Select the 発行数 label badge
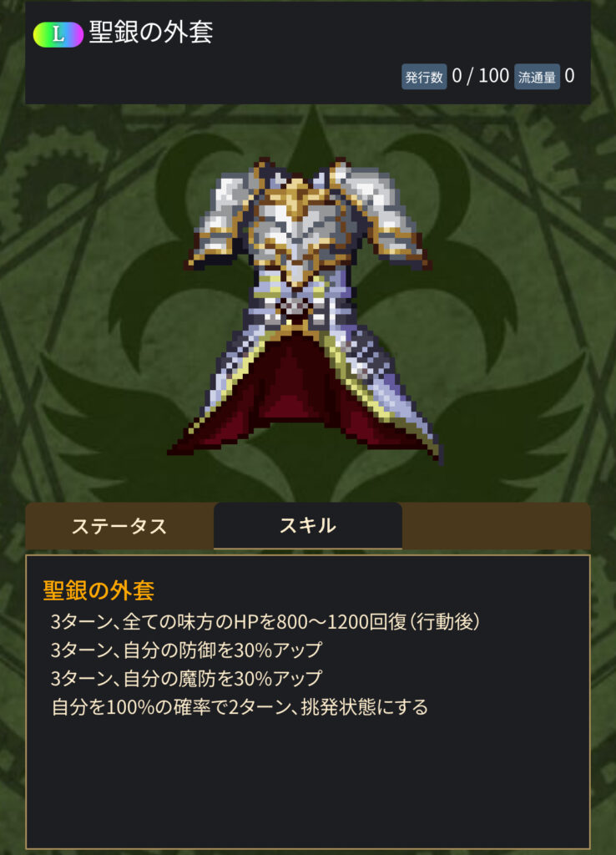The image size is (616, 855). click(424, 77)
